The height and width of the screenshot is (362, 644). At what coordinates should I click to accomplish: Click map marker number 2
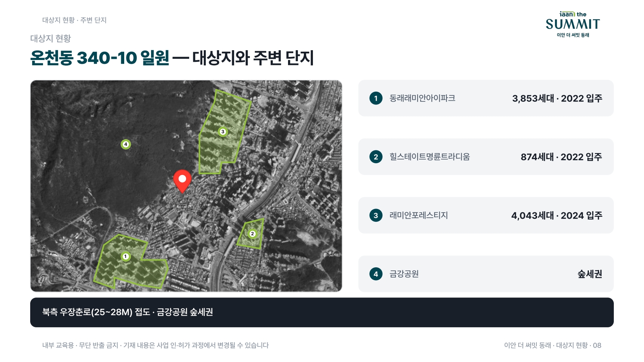253,234
